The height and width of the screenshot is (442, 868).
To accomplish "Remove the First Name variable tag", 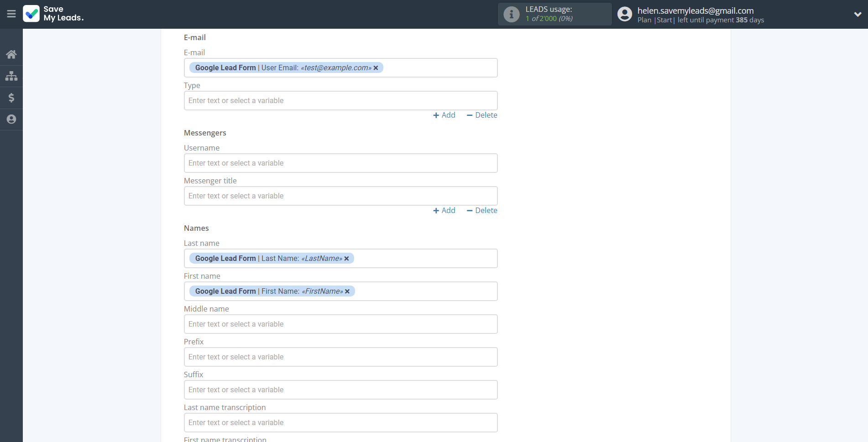I will [x=347, y=291].
